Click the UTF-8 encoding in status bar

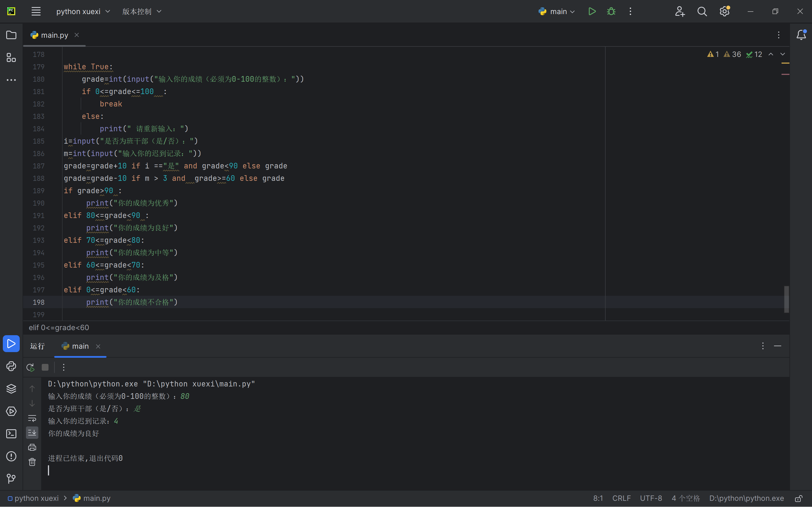(x=651, y=498)
